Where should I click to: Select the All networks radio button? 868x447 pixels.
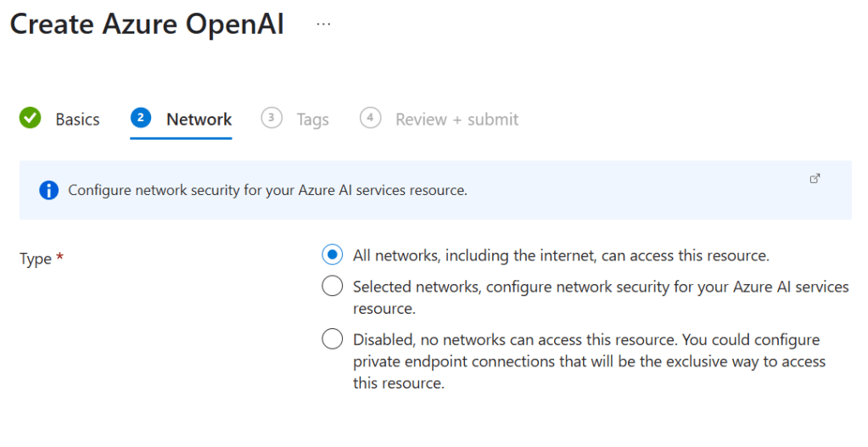(x=333, y=254)
